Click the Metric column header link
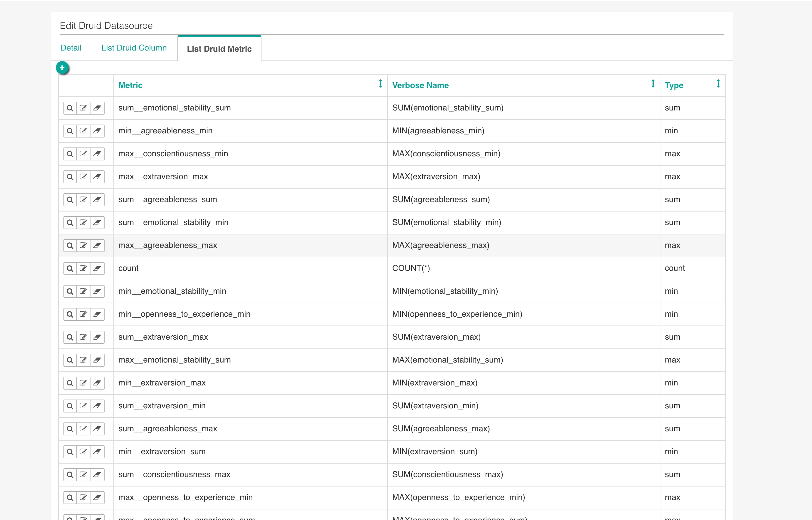Screen dimensions: 812x520 (x=130, y=85)
